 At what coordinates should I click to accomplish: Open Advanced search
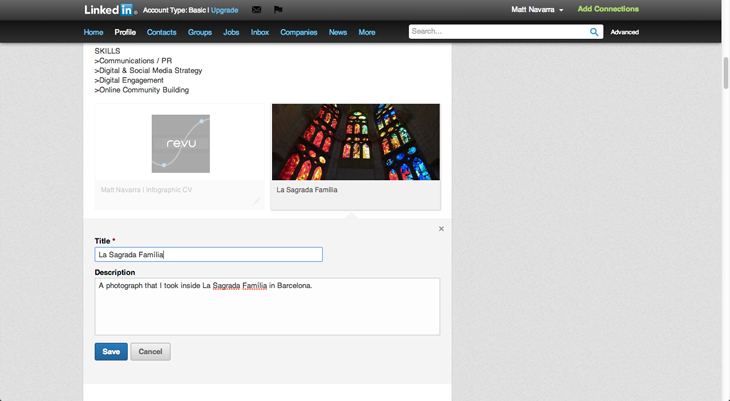624,32
